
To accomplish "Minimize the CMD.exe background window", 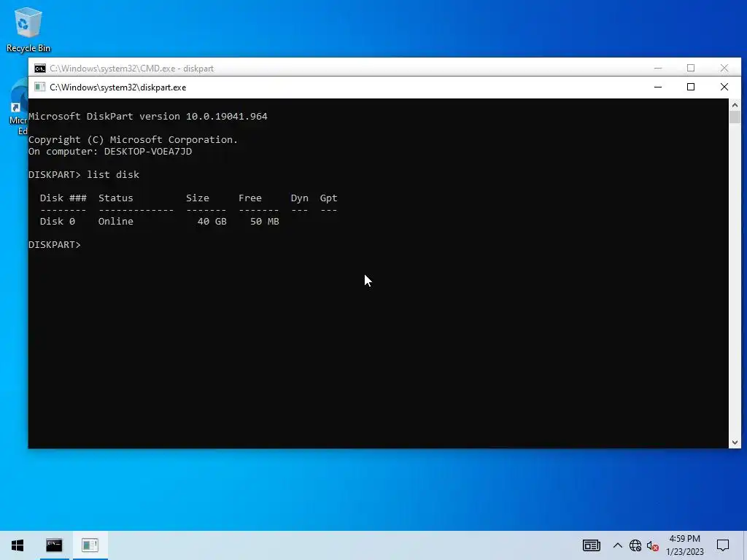I will (x=658, y=68).
